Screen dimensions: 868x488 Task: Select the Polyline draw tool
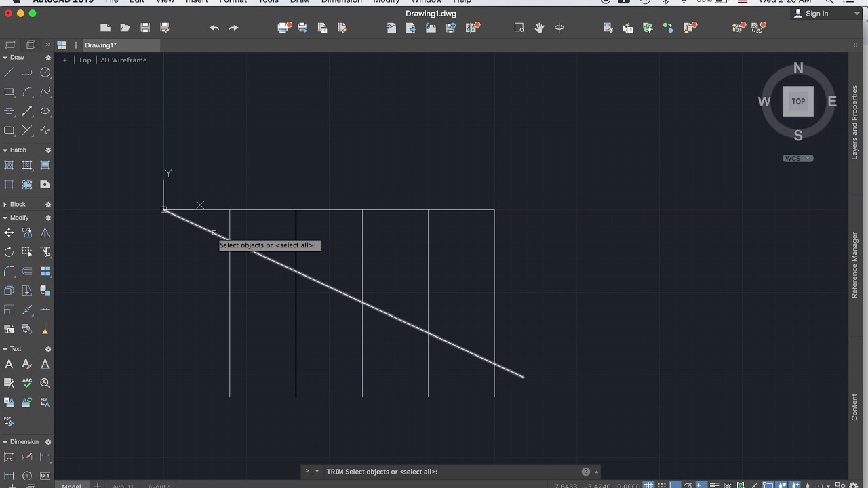[x=27, y=73]
